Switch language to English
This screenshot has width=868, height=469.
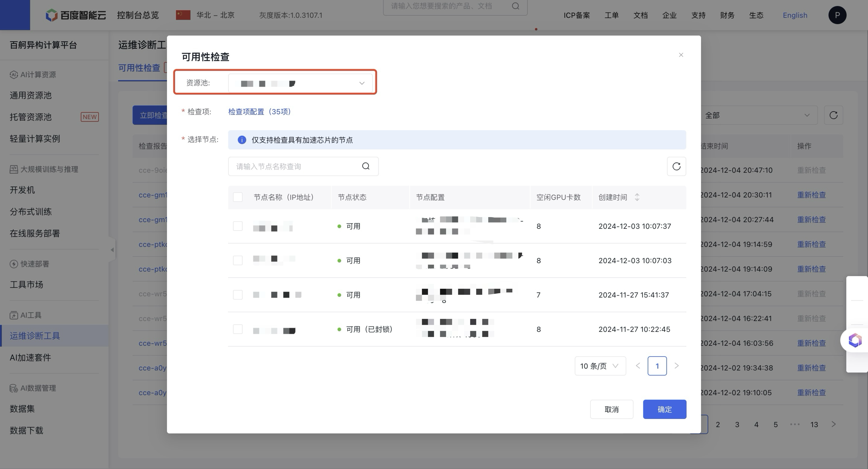[x=795, y=15]
